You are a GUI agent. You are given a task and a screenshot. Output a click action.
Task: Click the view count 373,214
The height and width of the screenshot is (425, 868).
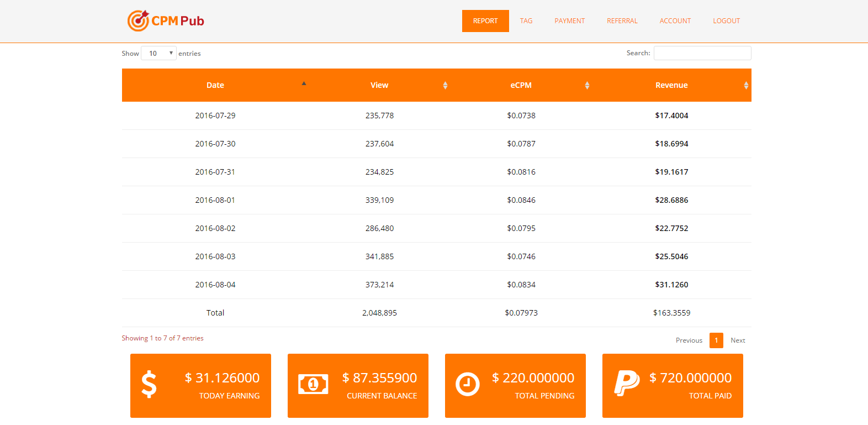[x=379, y=285]
